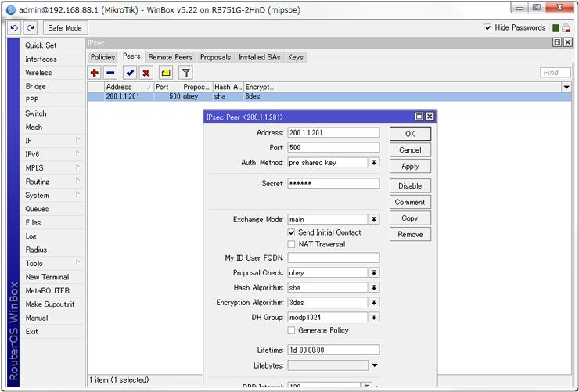The height and width of the screenshot is (392, 579).
Task: Enable peer with the blue checkmark icon
Action: coord(130,73)
